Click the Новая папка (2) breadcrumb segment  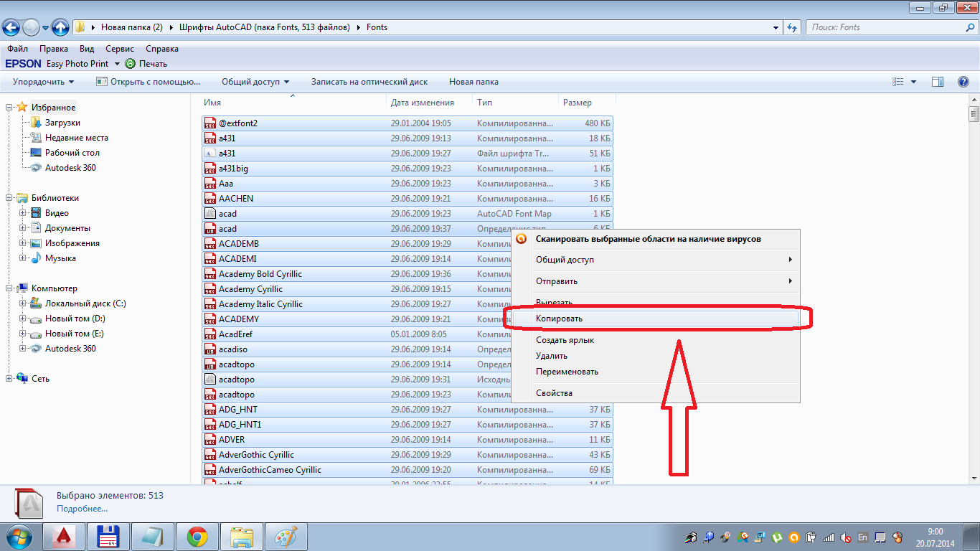(132, 27)
